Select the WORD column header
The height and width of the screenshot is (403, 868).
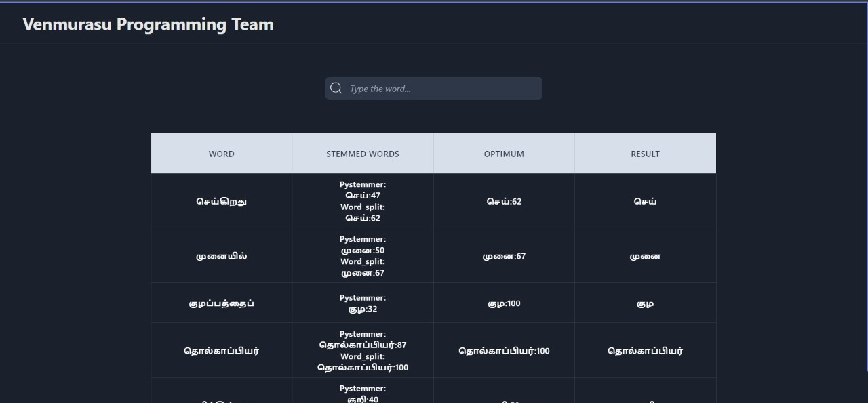222,154
